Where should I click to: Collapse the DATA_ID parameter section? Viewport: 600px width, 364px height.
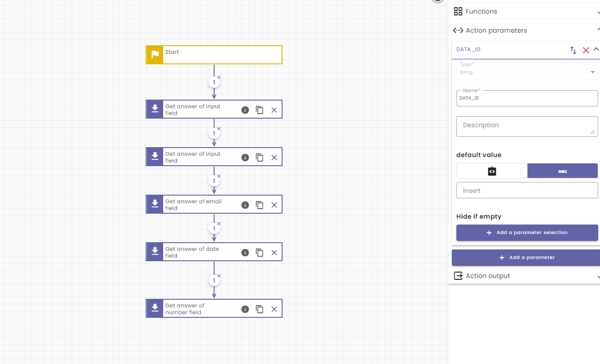[596, 49]
